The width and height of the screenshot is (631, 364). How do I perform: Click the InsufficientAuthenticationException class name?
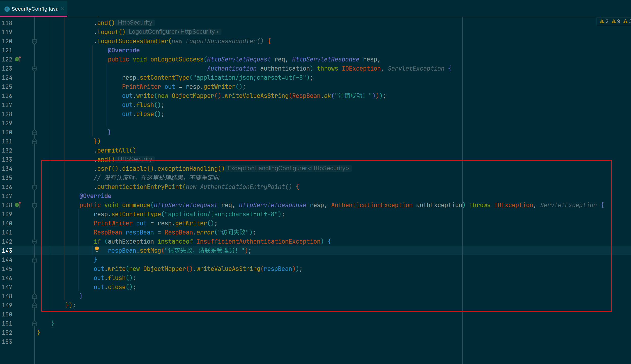click(258, 242)
